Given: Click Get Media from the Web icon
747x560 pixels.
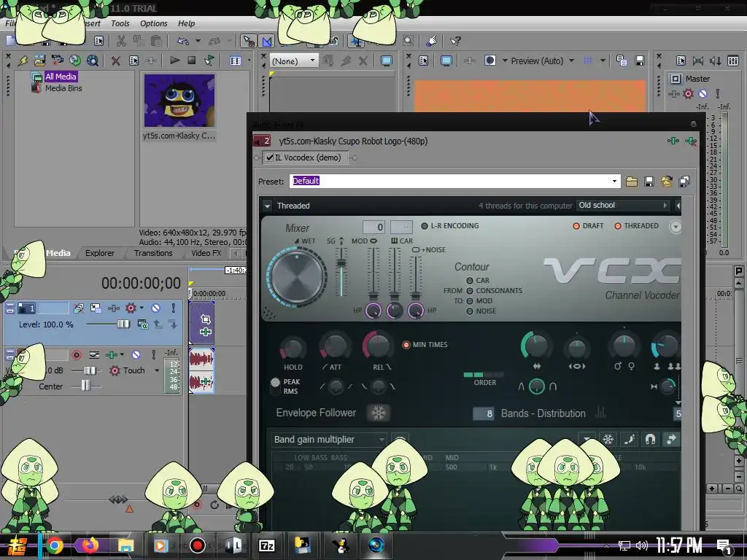Looking at the screenshot, I should pyautogui.click(x=93, y=61).
